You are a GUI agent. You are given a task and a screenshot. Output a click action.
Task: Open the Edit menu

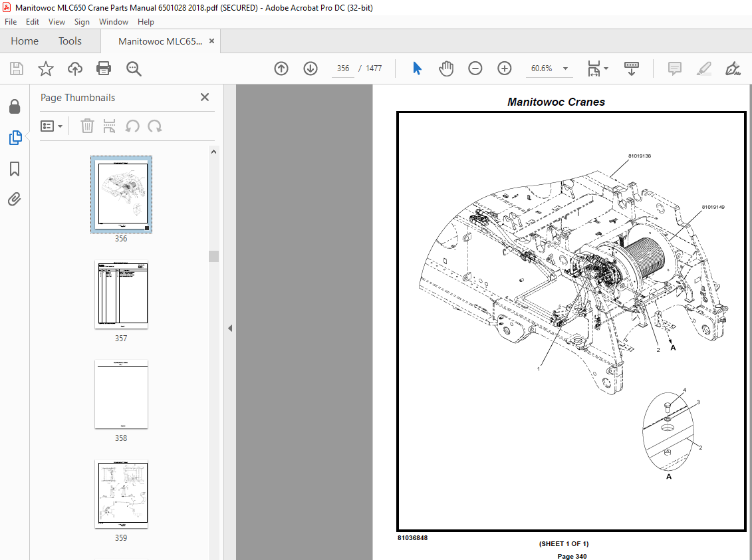[33, 21]
